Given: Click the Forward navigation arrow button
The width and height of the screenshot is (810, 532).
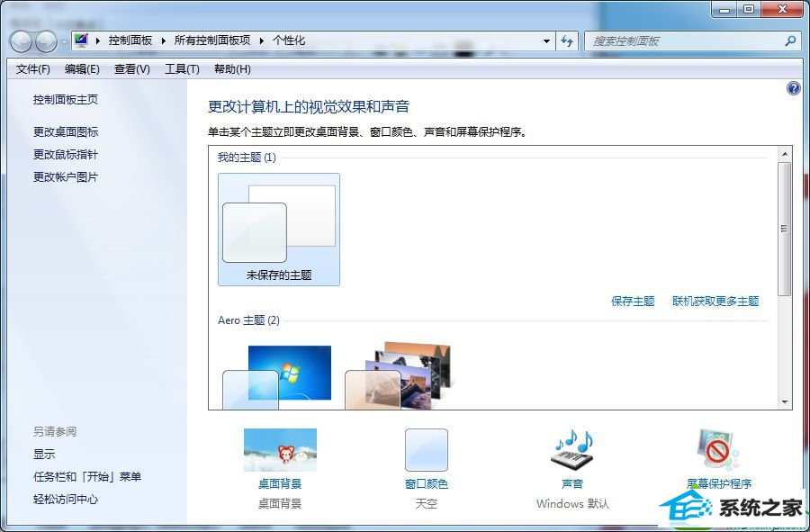Looking at the screenshot, I should coord(47,41).
